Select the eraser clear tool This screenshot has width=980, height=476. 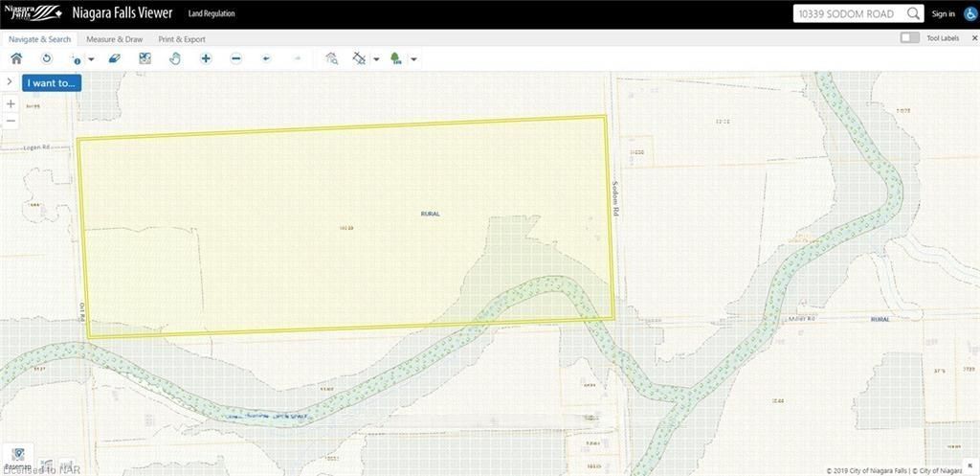click(x=114, y=58)
